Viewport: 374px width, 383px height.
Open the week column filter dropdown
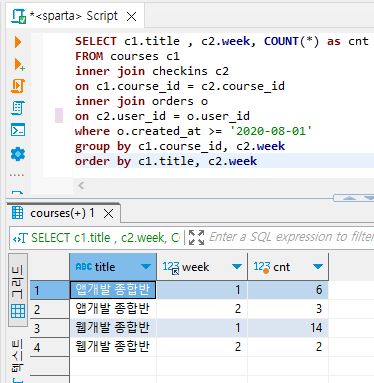pos(237,267)
